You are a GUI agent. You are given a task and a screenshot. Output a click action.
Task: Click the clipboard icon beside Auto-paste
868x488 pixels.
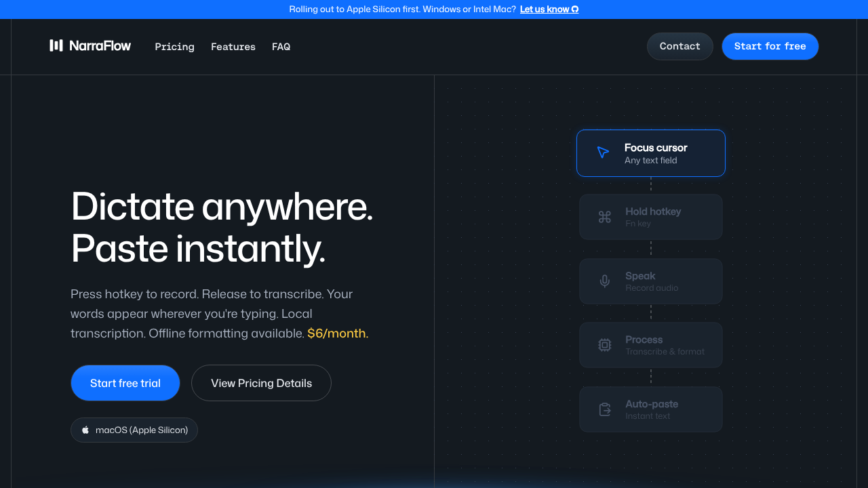click(x=605, y=409)
